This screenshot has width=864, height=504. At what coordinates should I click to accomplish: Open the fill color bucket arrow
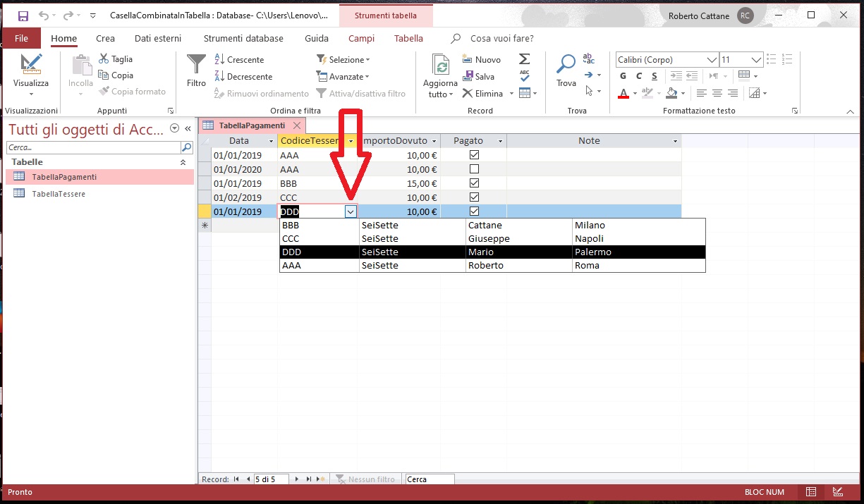(683, 93)
